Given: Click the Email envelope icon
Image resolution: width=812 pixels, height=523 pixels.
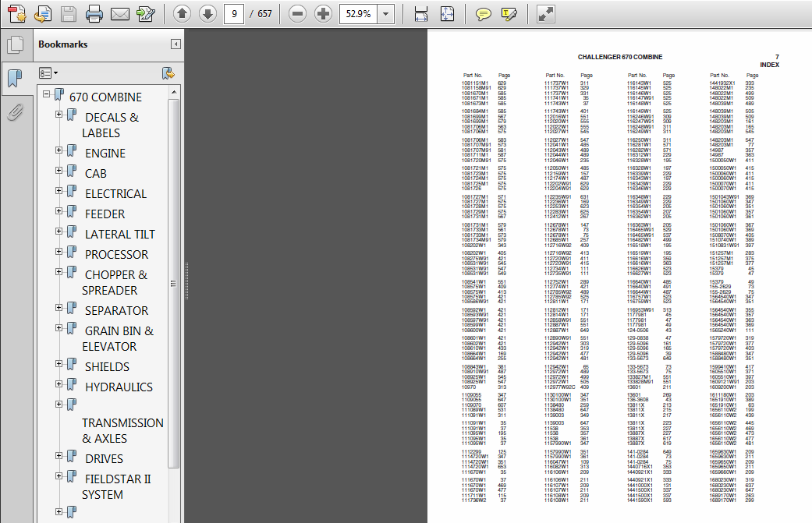Looking at the screenshot, I should (119, 14).
